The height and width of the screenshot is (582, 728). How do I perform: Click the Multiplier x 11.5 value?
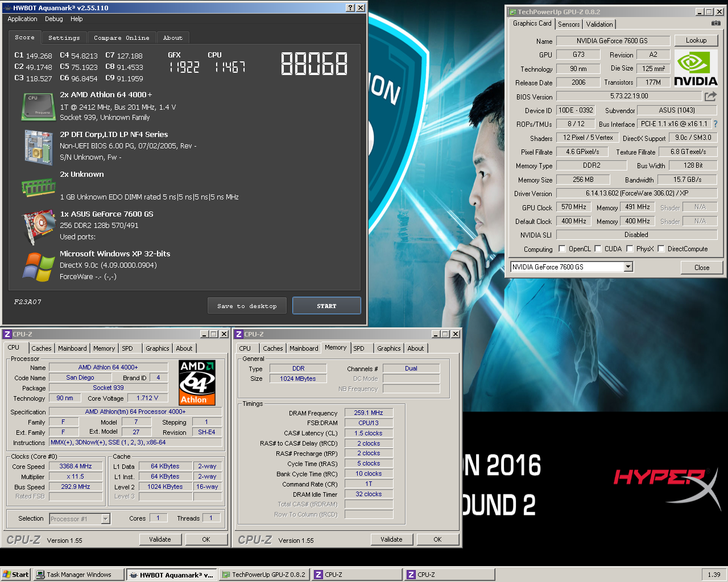pyautogui.click(x=76, y=476)
